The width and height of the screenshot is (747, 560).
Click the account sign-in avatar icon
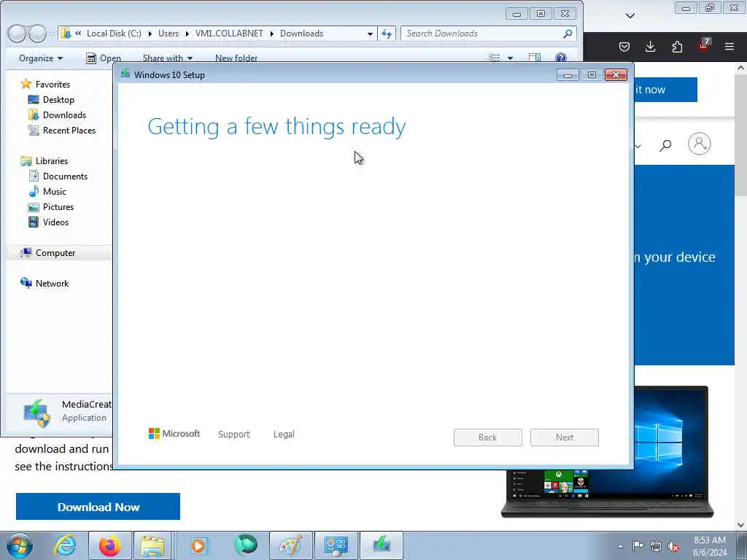point(700,144)
